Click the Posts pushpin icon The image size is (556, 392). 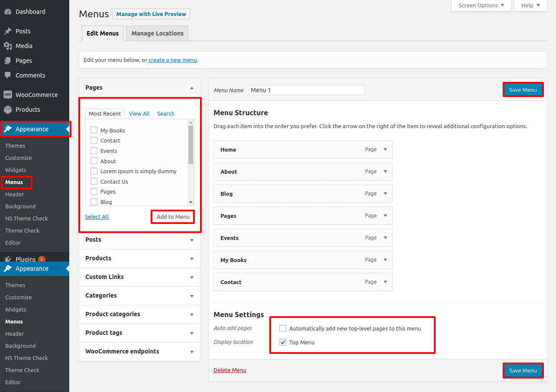pos(8,31)
